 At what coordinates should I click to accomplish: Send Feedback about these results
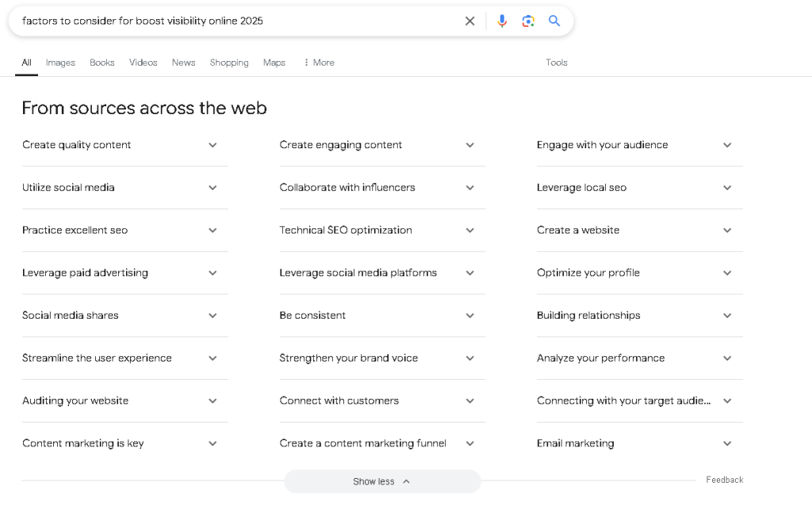pos(724,480)
